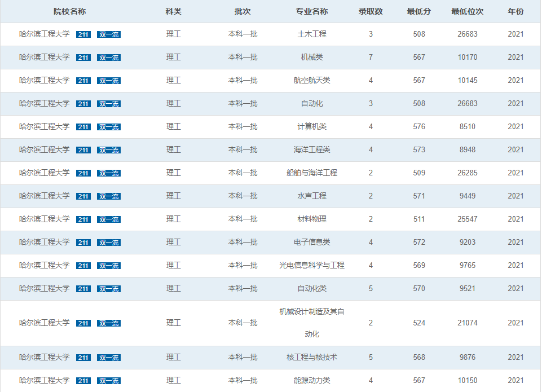This screenshot has width=542, height=392.
Task: Click the 211 badge in the 能源动力类 row
Action: [83, 381]
